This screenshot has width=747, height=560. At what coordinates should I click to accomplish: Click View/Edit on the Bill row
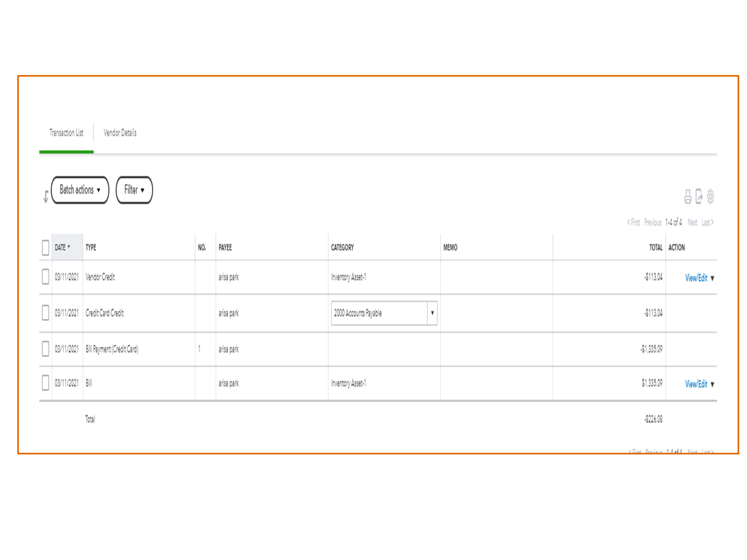tap(696, 383)
